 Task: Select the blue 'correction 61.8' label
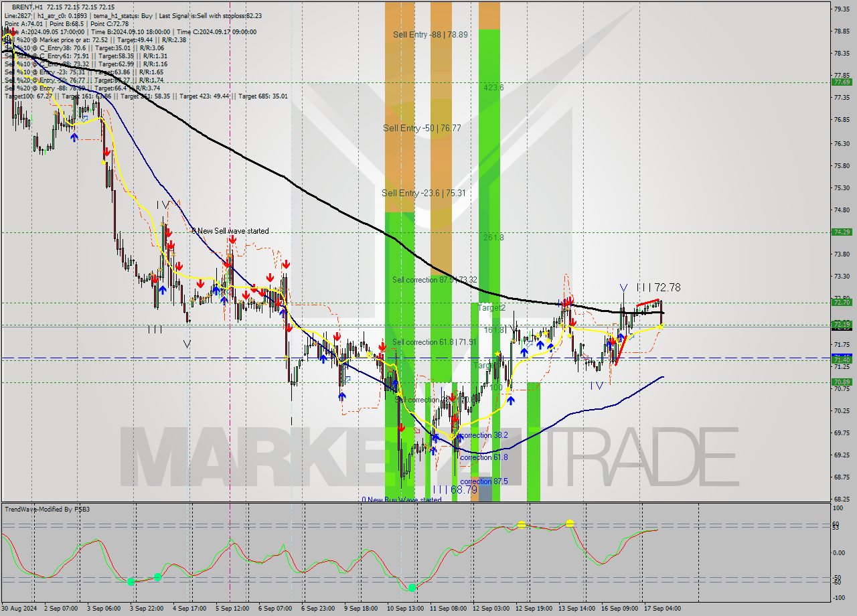pyautogui.click(x=484, y=457)
